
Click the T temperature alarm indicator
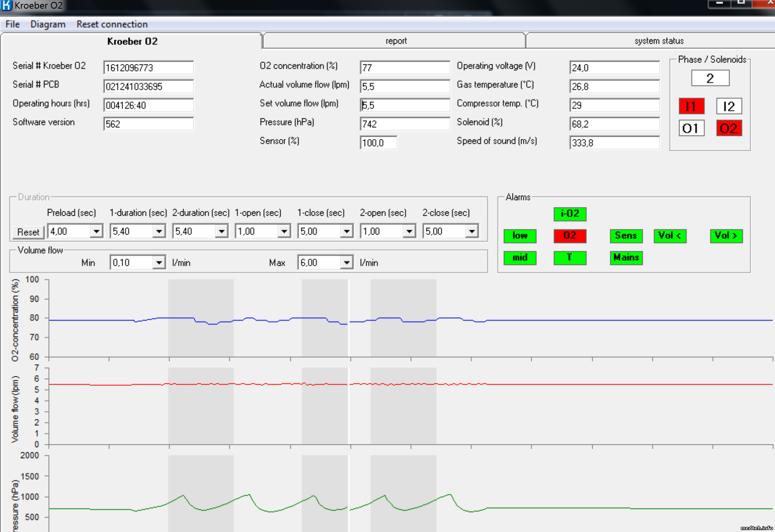click(x=569, y=258)
